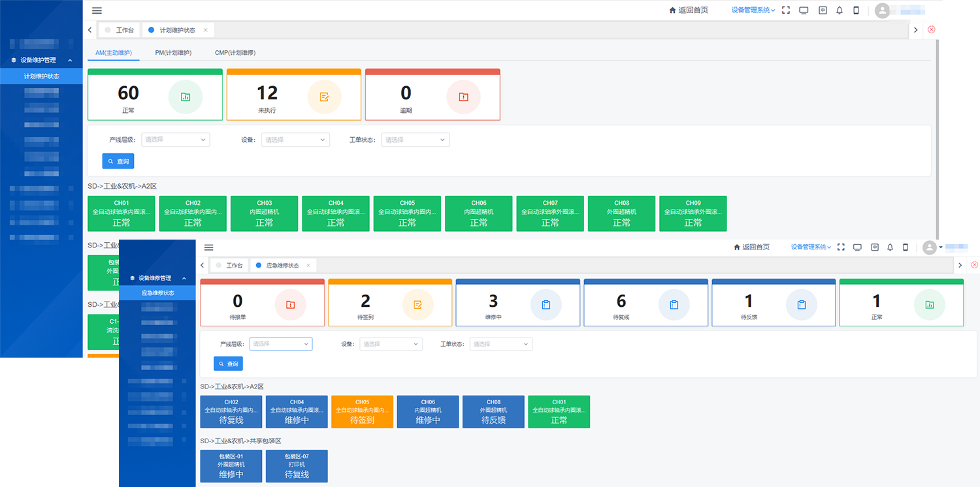Click the red close-all circle icon beside the 应急维修状态 tab bar
The width and height of the screenshot is (980, 487).
(974, 265)
